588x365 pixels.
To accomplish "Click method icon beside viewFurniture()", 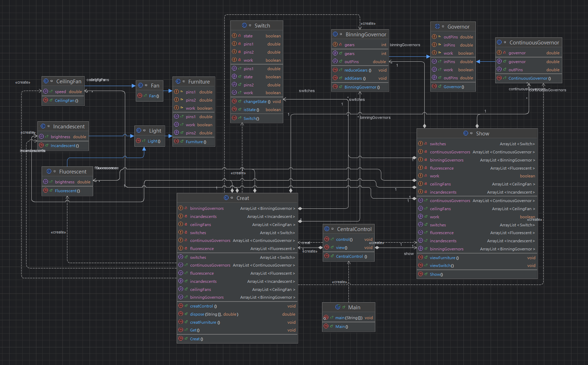I will [x=420, y=257].
